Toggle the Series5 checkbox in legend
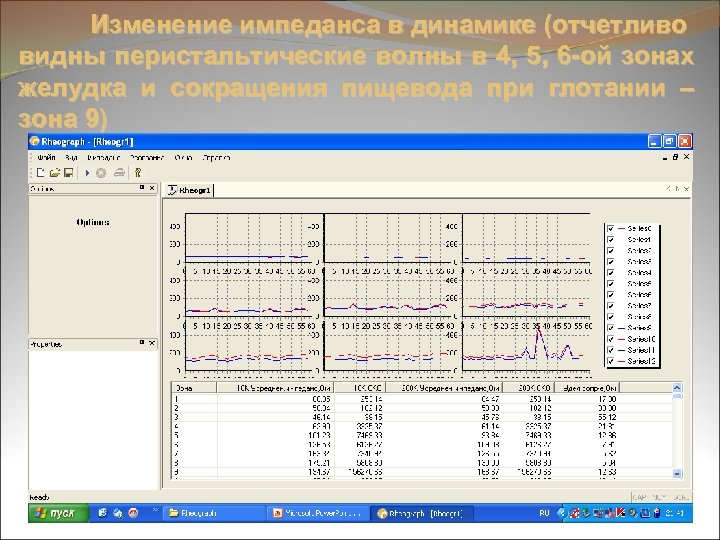Screen dimensions: 720x540 pyautogui.click(x=611, y=283)
